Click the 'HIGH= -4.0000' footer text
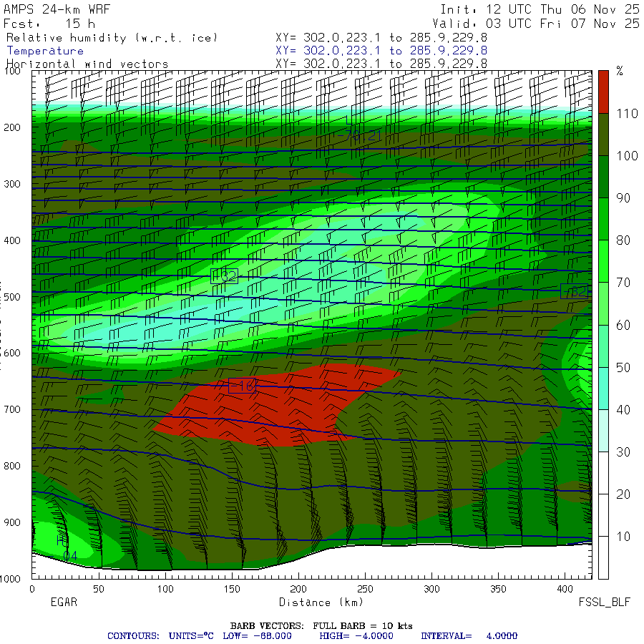 356,636
